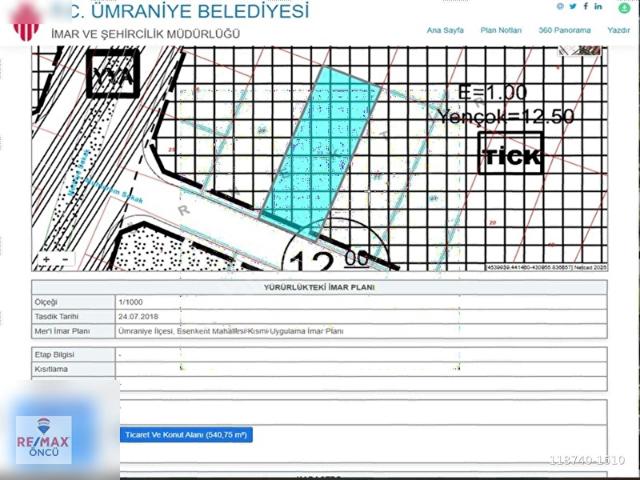
Task: Click the İmar ve Şehircilik Müdürlüğü heading
Action: tap(146, 34)
